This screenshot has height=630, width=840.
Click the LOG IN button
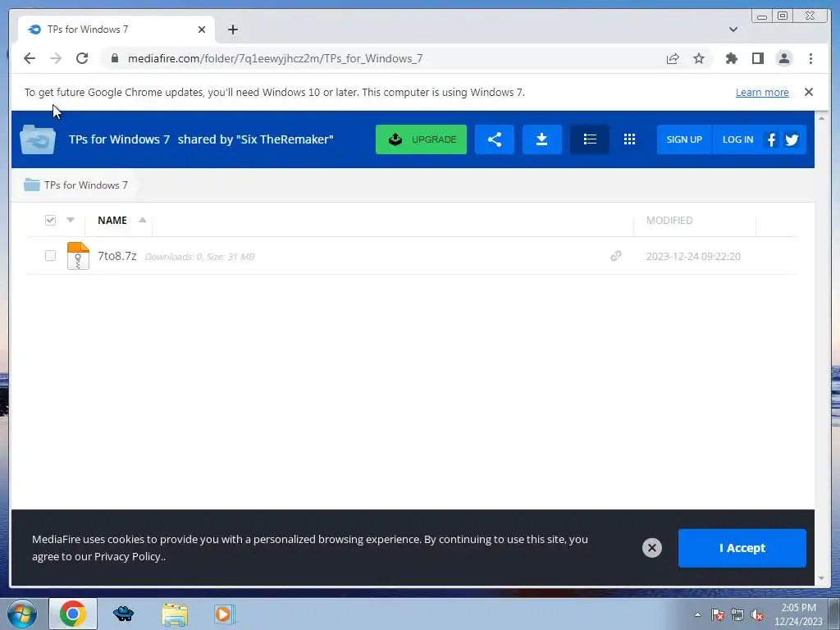point(737,139)
